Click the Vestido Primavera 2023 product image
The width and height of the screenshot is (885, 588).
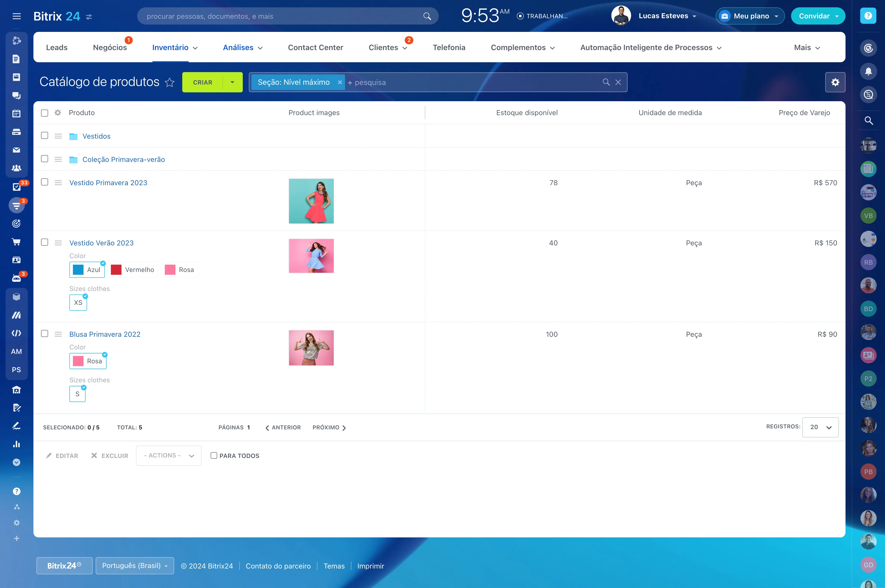point(311,201)
